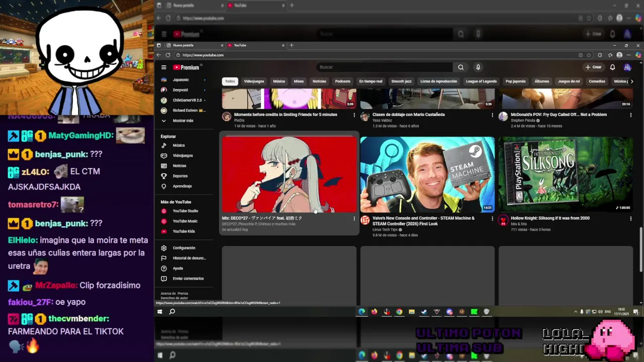Open a new browser tab
The height and width of the screenshot is (362, 644).
tap(292, 45)
